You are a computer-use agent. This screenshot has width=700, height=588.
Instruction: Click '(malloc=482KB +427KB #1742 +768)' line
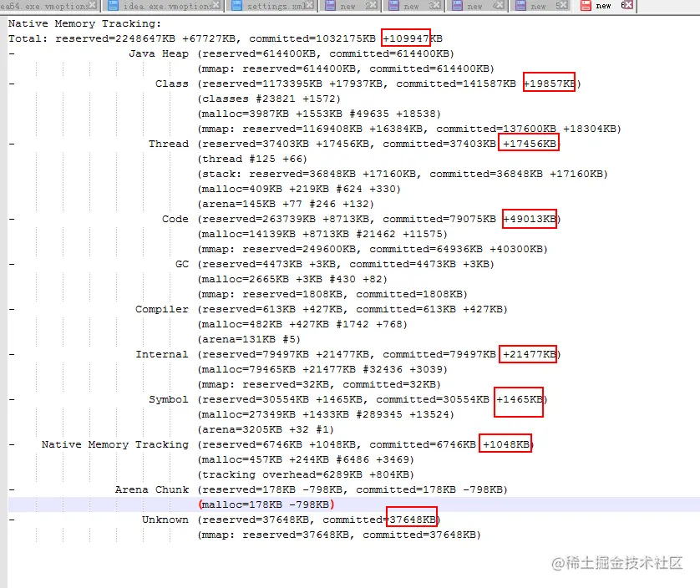302,324
